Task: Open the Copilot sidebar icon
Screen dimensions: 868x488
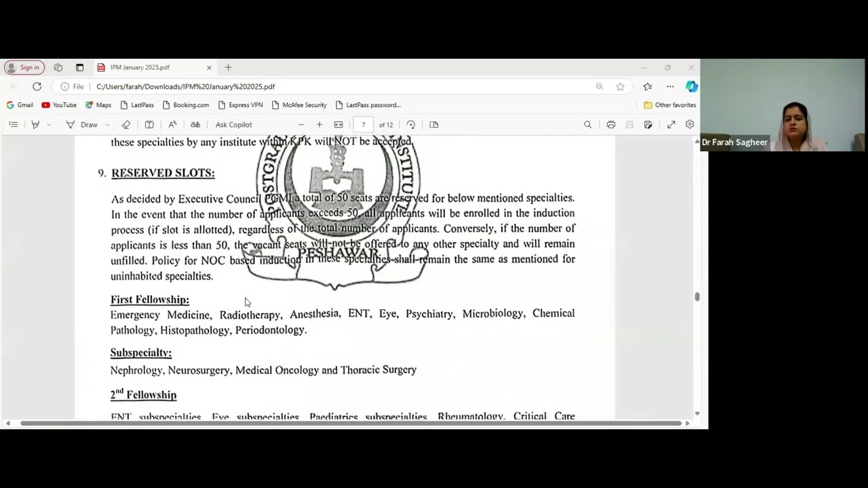Action: tap(691, 87)
